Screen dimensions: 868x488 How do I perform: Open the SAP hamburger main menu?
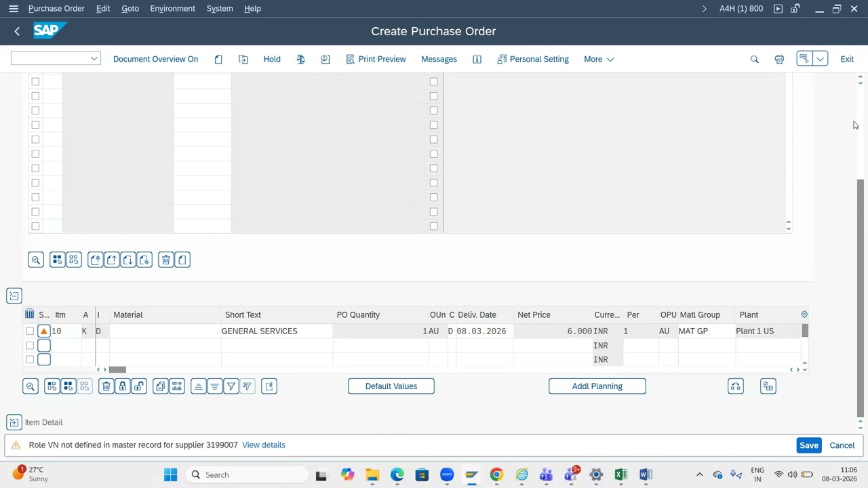[14, 9]
